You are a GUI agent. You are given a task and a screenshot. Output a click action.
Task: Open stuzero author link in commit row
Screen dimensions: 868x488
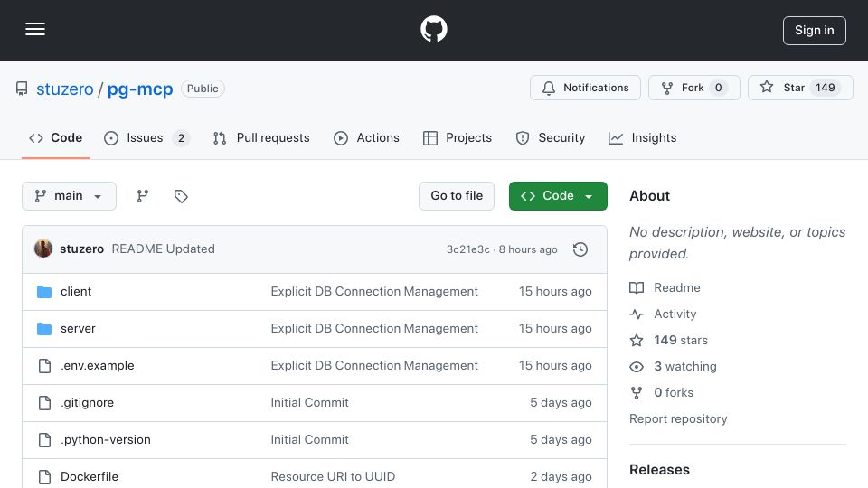point(82,249)
